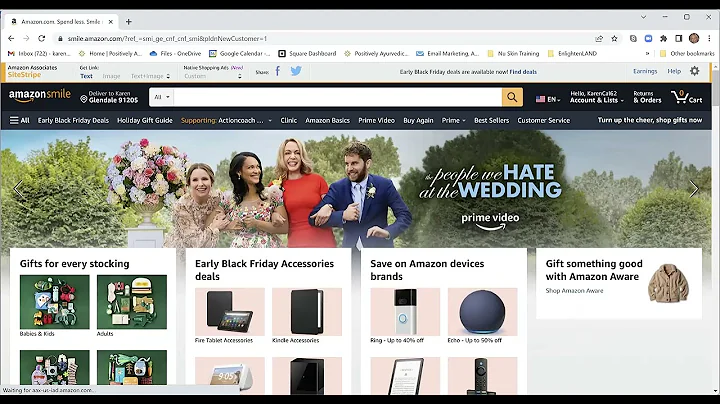Click the browser back arrow
The height and width of the screenshot is (404, 720).
11,39
